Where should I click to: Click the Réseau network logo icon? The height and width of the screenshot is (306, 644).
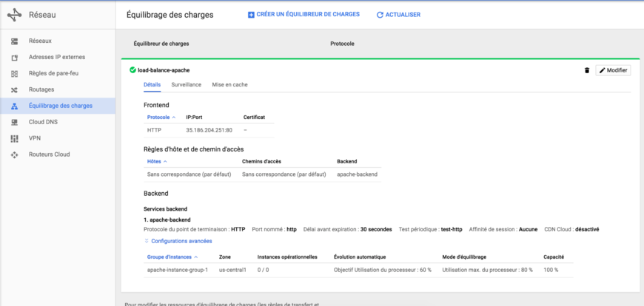[14, 15]
